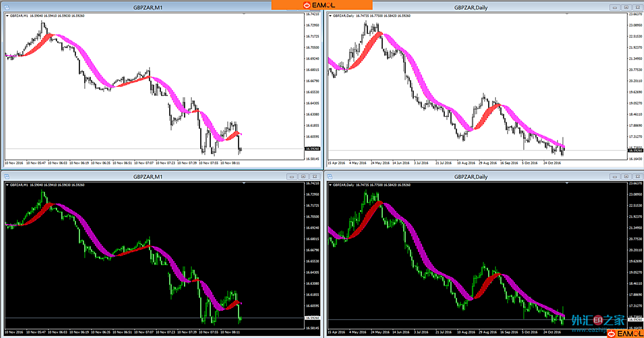Maximize the white GBPZAR,Daily chart window
Screen dimensions: 644x338
(x=626, y=7)
